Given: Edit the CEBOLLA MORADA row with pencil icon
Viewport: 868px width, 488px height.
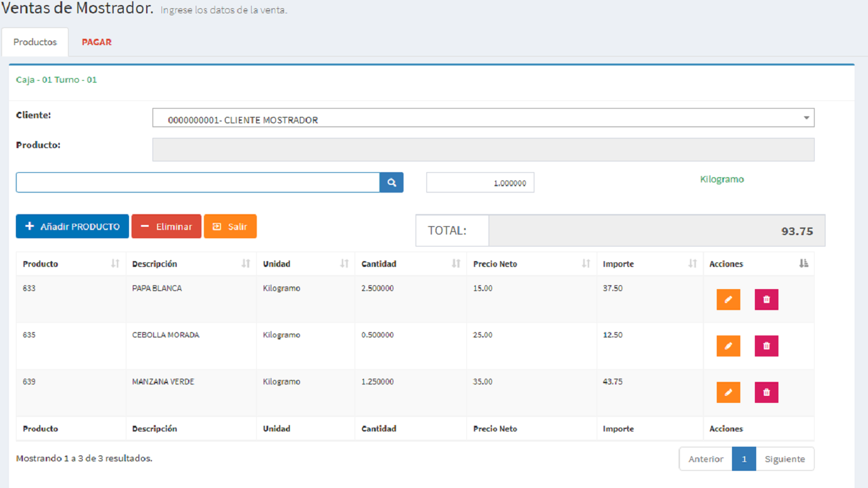Looking at the screenshot, I should coord(728,346).
